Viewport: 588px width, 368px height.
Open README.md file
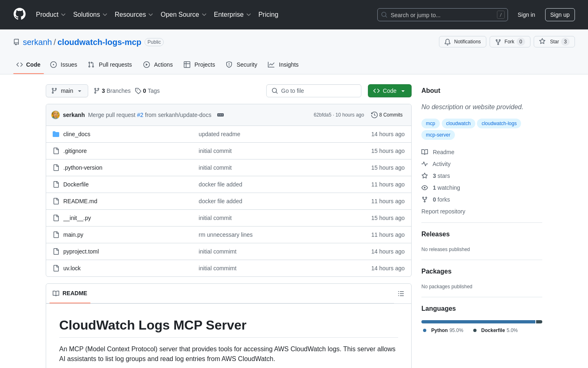[x=80, y=201]
